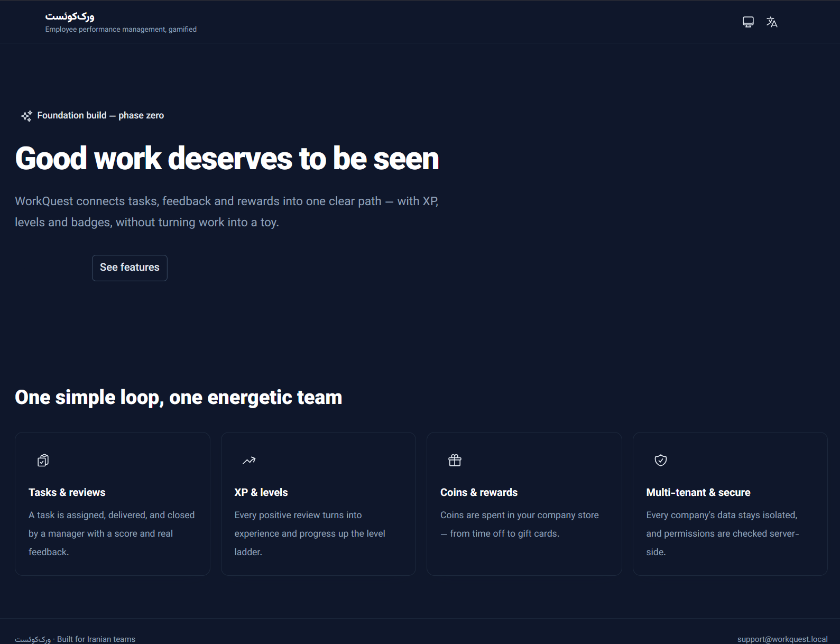
Task: Click text 'Coins are spent in your company store'
Action: (x=520, y=515)
